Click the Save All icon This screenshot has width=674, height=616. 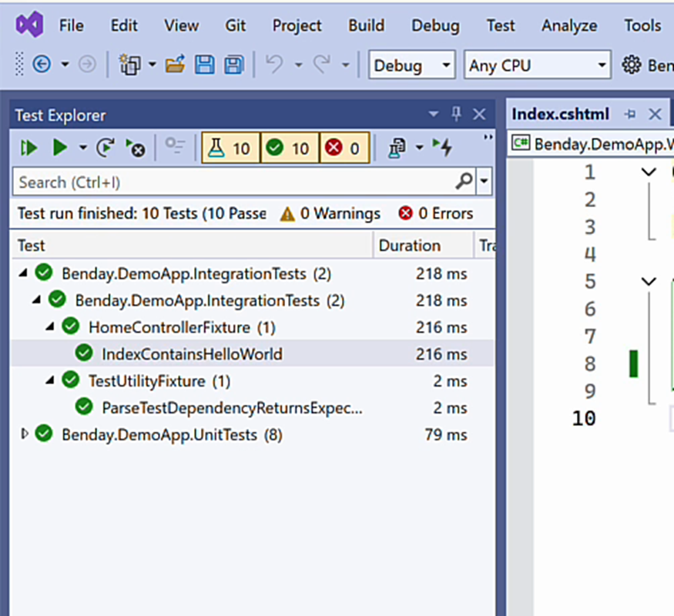(x=234, y=65)
